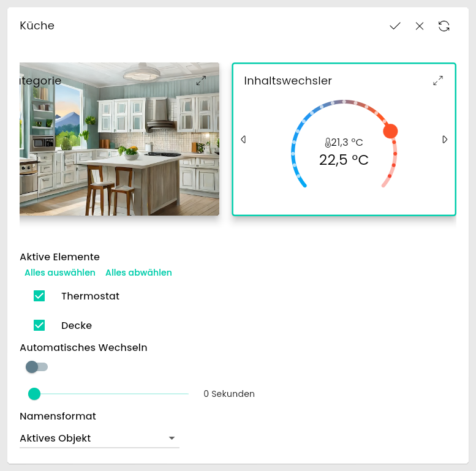The width and height of the screenshot is (476, 471).
Task: Expand the kitchen image card to fullscreen
Action: click(201, 81)
